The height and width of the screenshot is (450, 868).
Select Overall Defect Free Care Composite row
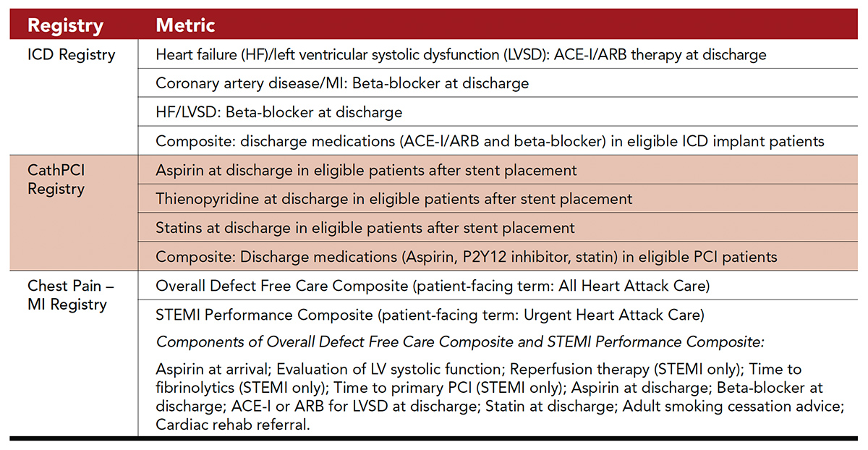click(432, 286)
